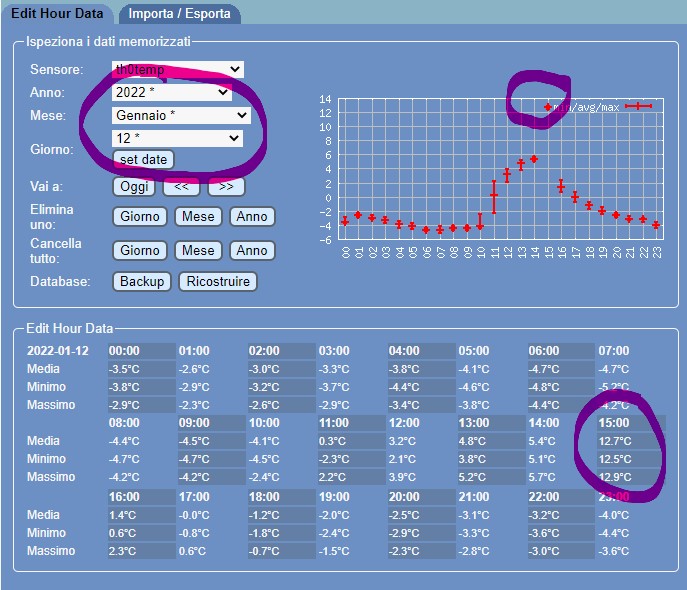Image resolution: width=687 pixels, height=590 pixels.
Task: Click the 06:00 data point on chart
Action: pyautogui.click(x=426, y=230)
